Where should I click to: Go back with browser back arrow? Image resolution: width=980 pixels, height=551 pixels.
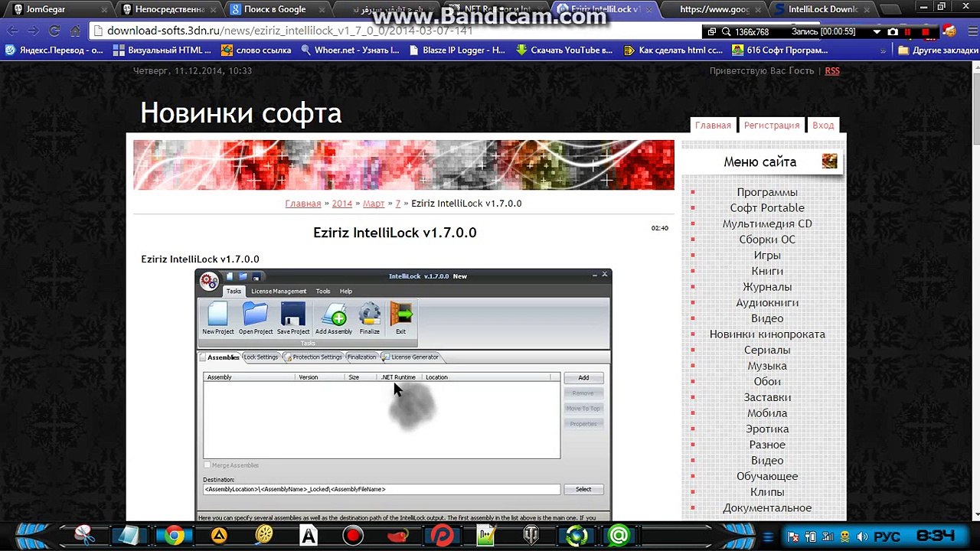(12, 31)
